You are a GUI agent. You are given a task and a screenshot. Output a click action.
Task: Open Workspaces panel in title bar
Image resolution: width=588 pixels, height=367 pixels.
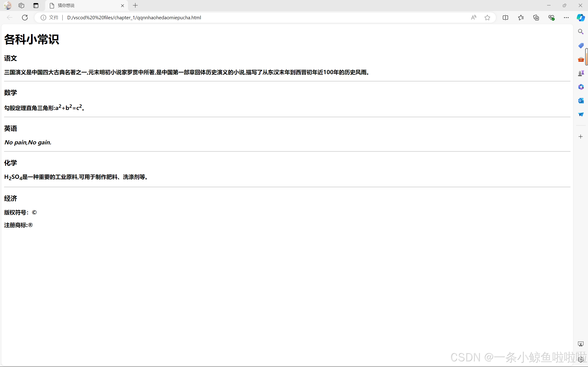coord(21,5)
